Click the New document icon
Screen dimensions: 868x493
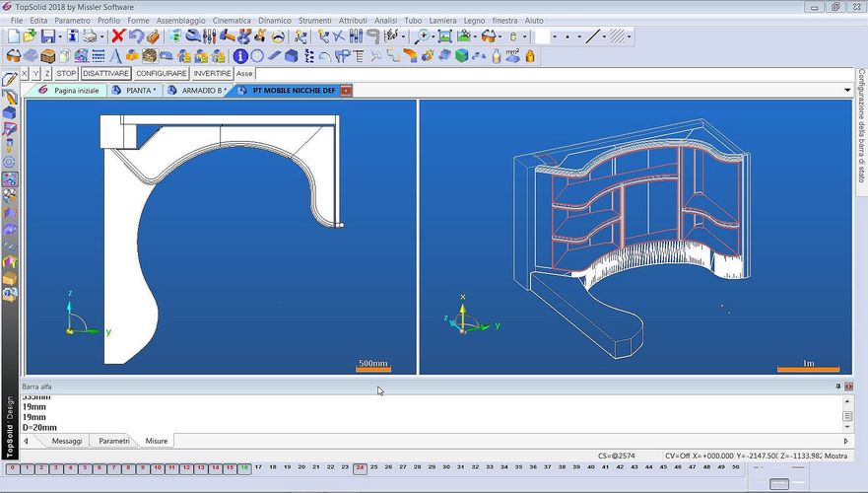tap(13, 36)
